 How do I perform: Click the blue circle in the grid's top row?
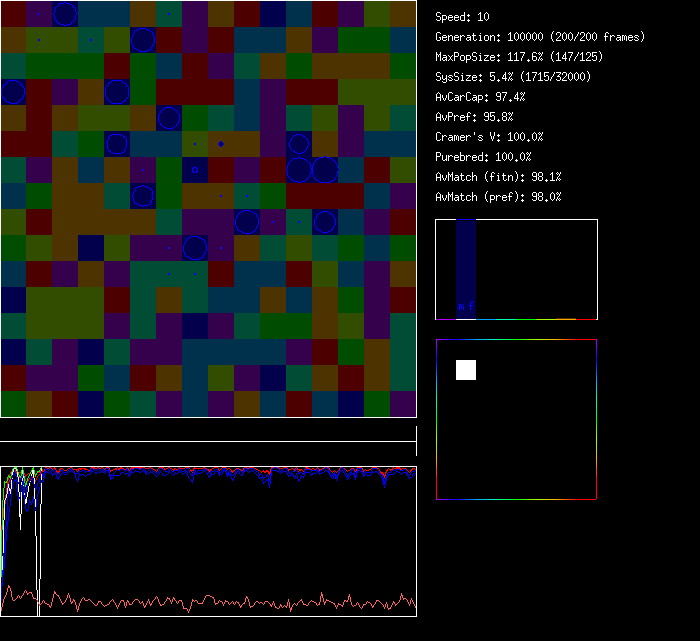click(x=64, y=13)
